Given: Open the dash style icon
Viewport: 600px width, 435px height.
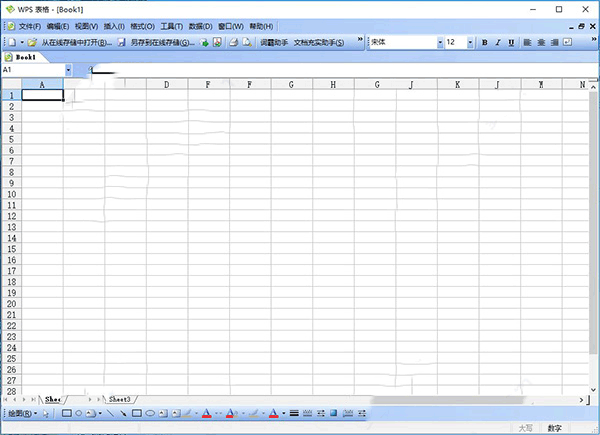Looking at the screenshot, I should click(307, 413).
